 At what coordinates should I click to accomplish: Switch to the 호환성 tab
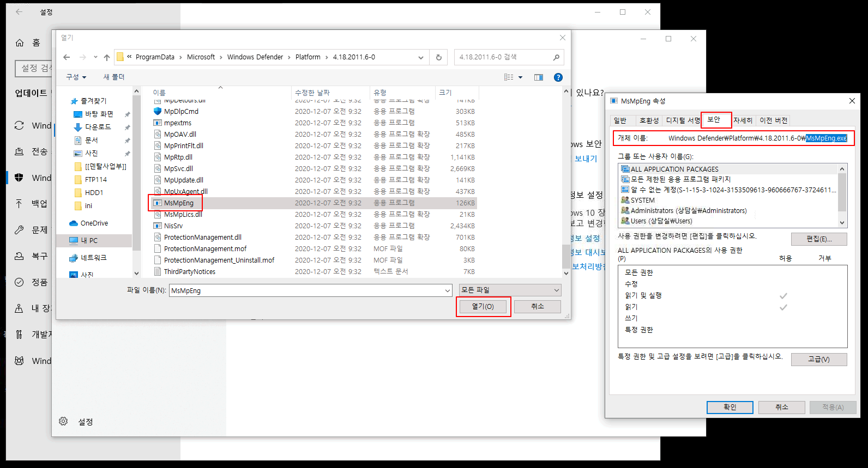pyautogui.click(x=648, y=120)
